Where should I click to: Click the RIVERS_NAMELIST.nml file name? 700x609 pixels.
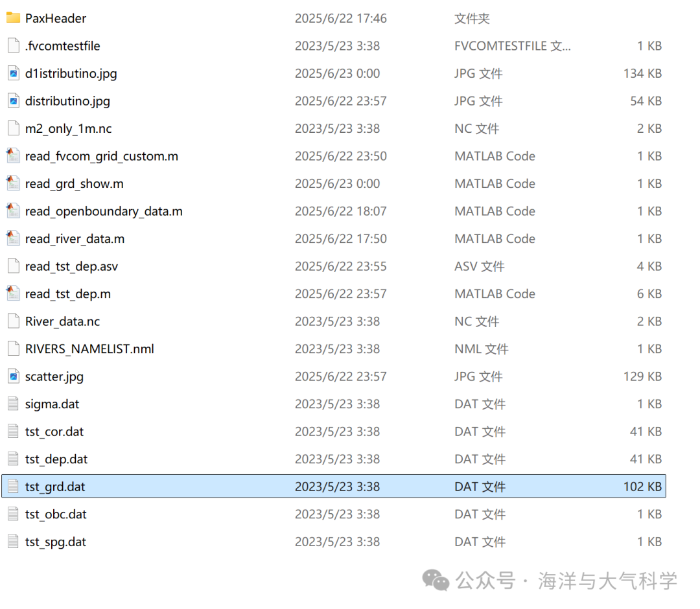(89, 349)
